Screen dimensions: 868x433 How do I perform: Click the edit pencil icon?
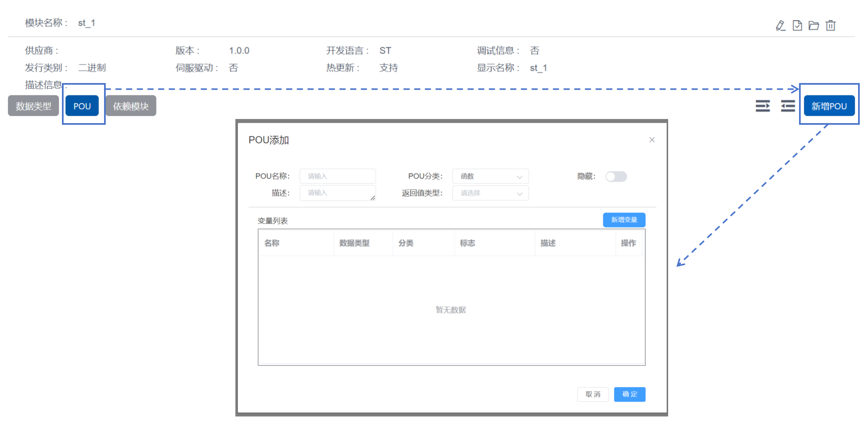click(780, 26)
